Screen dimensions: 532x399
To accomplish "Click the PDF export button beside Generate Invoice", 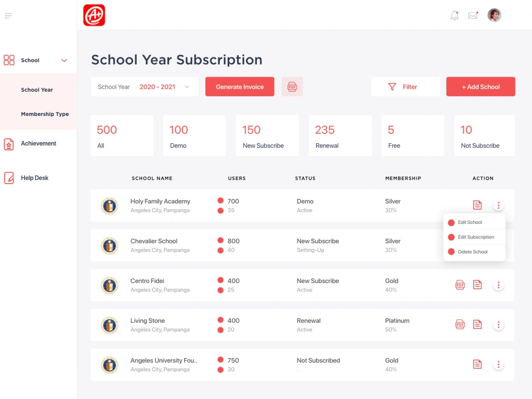I will (292, 87).
